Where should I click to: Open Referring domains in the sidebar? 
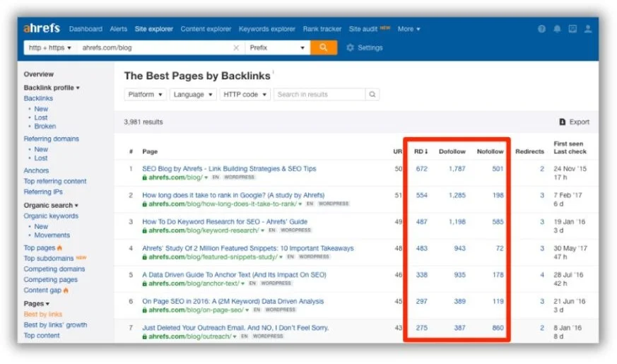pyautogui.click(x=51, y=139)
